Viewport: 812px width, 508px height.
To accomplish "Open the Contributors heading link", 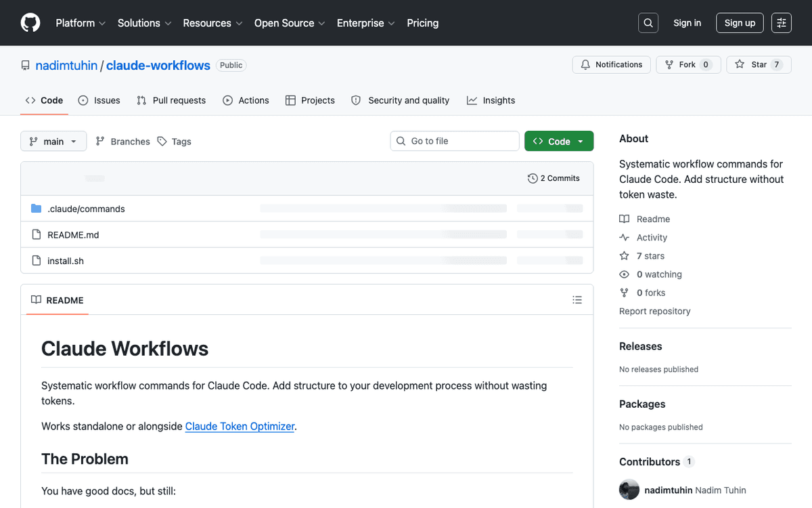I will click(x=656, y=462).
